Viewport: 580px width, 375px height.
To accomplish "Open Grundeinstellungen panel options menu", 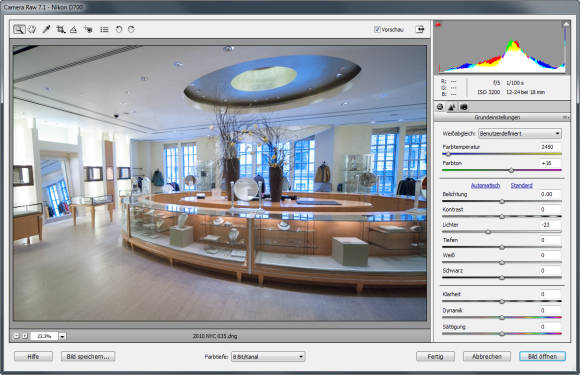I will [x=566, y=117].
